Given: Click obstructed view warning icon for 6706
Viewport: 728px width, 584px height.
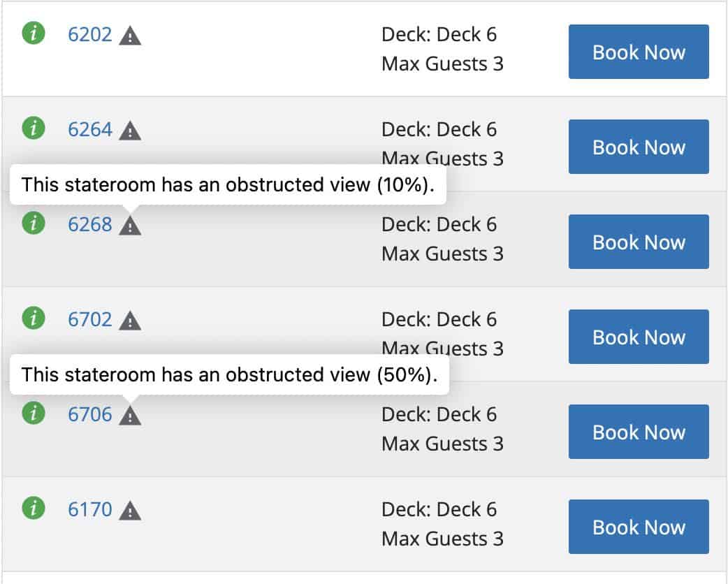Looking at the screenshot, I should [x=130, y=416].
